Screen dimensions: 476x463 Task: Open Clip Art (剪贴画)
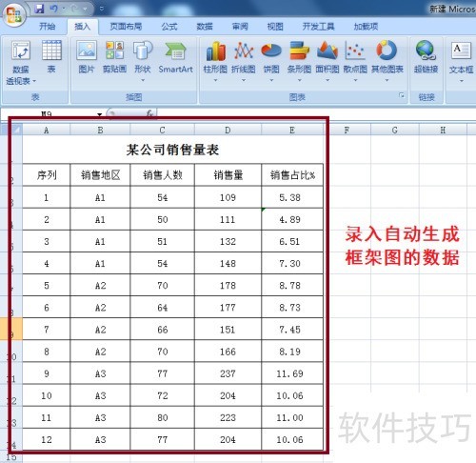point(114,56)
